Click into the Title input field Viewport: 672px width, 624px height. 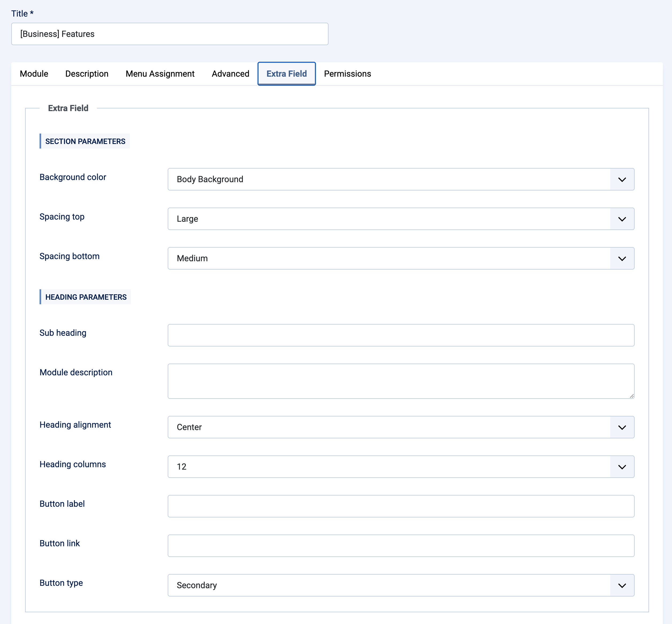pyautogui.click(x=170, y=34)
